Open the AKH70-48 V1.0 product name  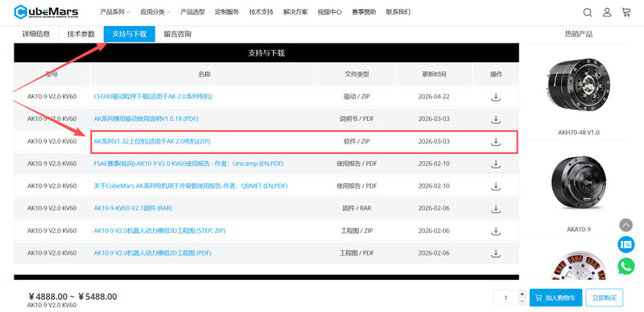[x=578, y=132]
